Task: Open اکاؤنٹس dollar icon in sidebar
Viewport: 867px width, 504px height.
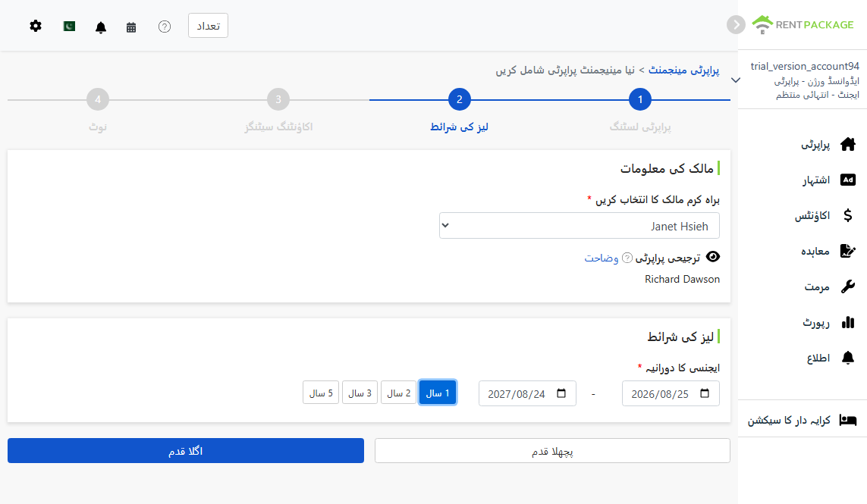Action: tap(847, 215)
